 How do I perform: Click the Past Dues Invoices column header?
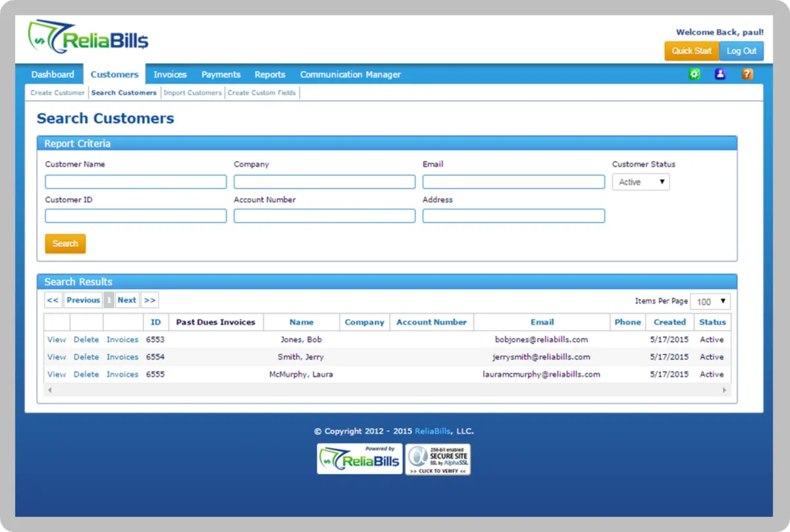pyautogui.click(x=216, y=322)
